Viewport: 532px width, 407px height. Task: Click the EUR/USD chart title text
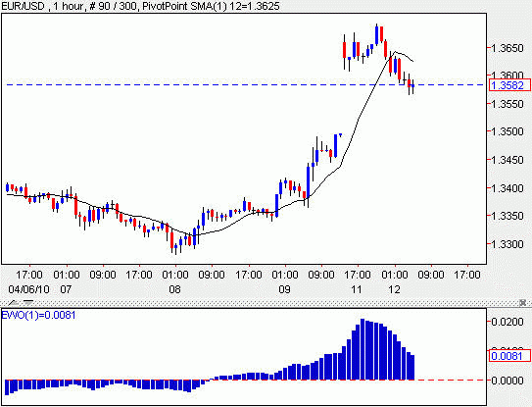[x=24, y=6]
